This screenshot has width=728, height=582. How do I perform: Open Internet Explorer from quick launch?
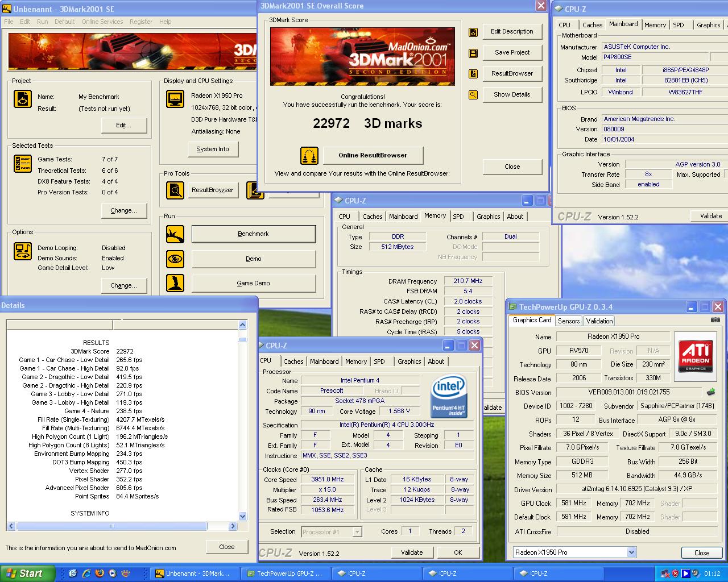[x=86, y=573]
